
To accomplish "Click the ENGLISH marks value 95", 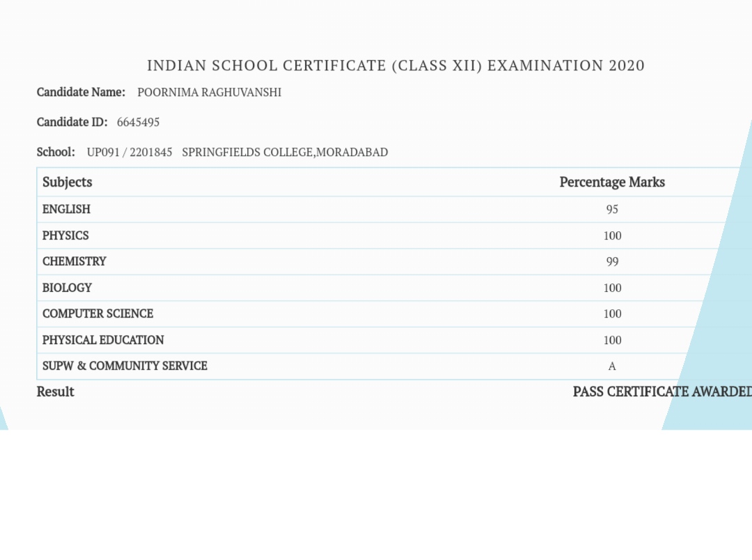I will 612,209.
